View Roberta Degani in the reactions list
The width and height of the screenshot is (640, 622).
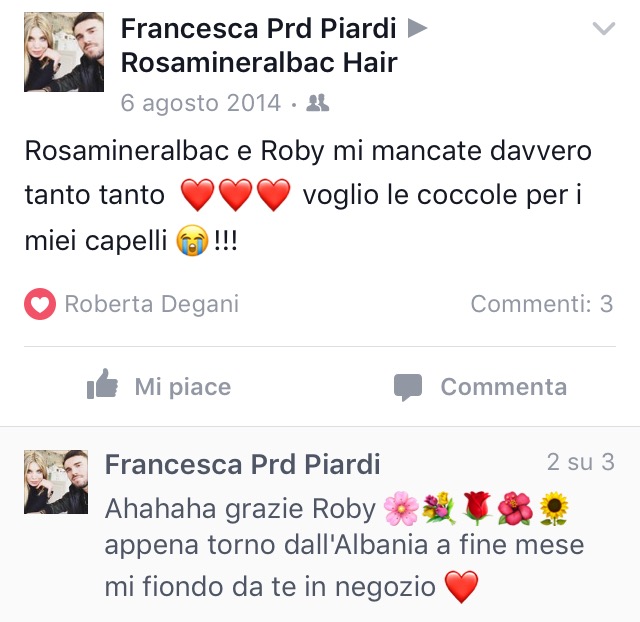pos(152,304)
